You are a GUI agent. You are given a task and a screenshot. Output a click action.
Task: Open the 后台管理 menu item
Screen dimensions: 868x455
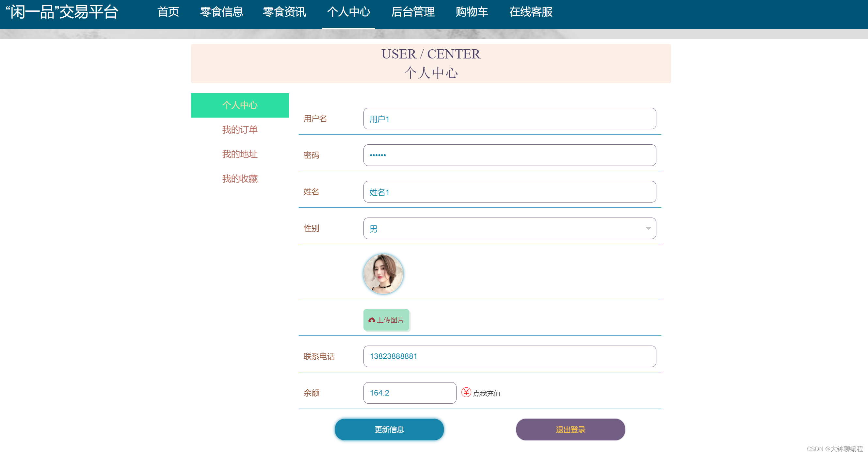tap(413, 12)
